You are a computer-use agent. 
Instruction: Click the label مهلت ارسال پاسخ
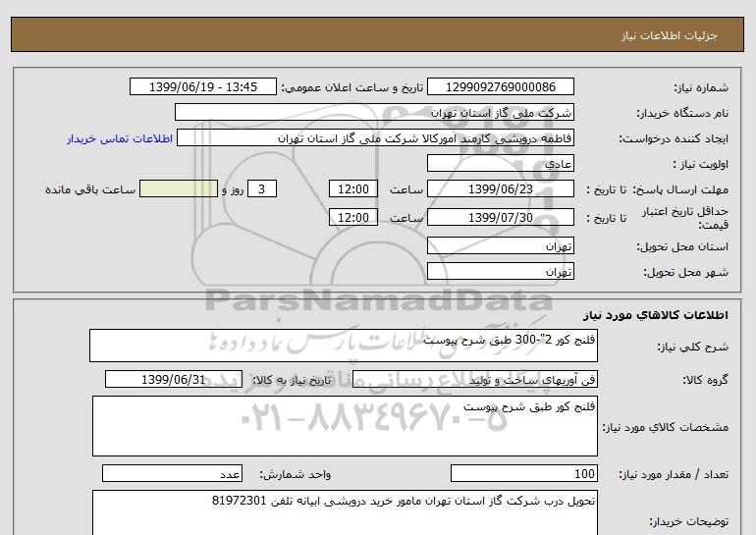[680, 189]
